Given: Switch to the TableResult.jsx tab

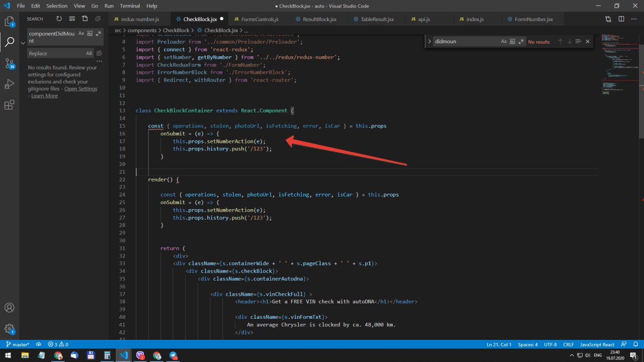Looking at the screenshot, I should [376, 19].
